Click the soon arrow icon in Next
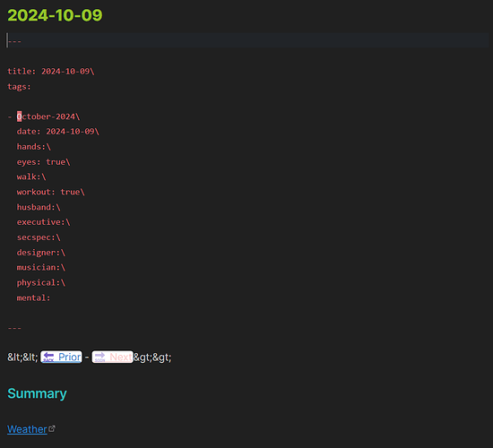The width and height of the screenshot is (493, 448). tap(99, 357)
